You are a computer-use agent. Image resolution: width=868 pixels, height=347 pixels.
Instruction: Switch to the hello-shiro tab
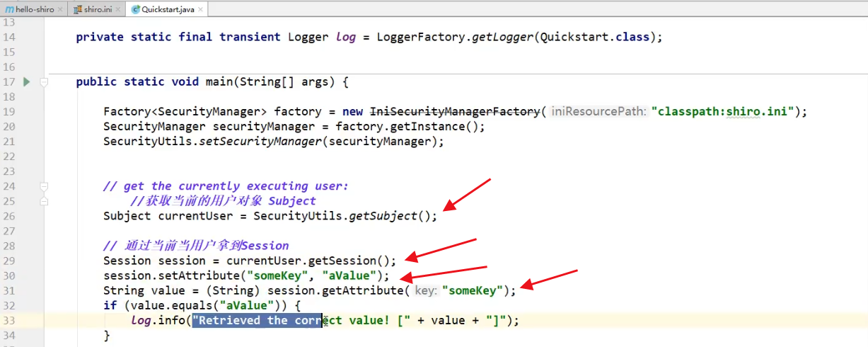(x=33, y=8)
